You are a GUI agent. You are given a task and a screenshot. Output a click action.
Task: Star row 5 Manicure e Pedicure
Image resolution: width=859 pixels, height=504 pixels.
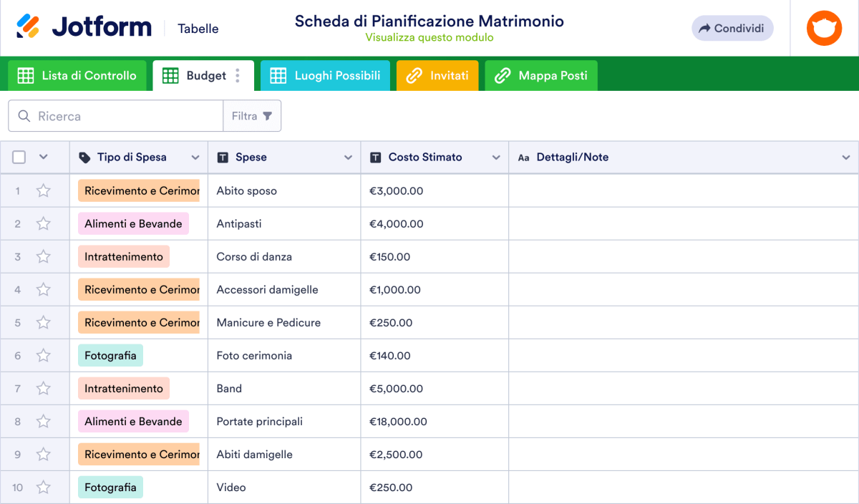(x=44, y=322)
